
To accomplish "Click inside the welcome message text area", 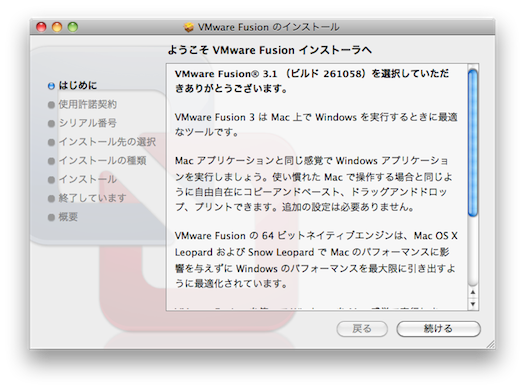I will click(316, 187).
